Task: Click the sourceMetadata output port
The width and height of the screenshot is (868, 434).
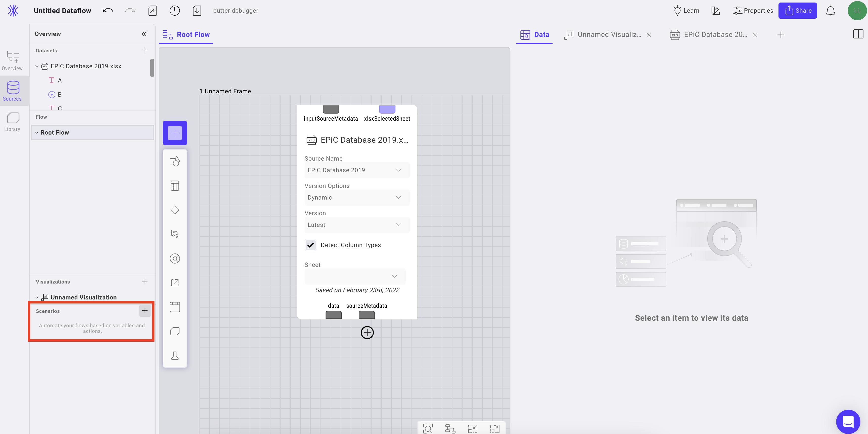Action: [367, 315]
